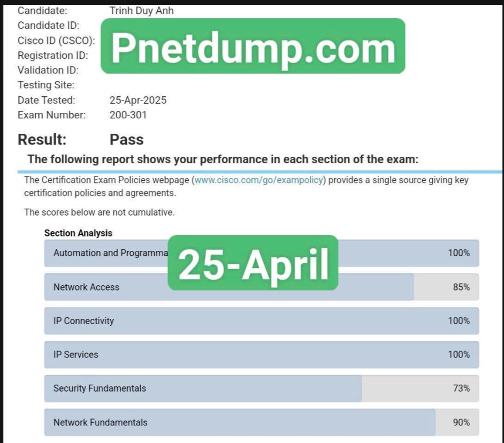Click the 25-April green badge
Viewport: 504px width, 443px height.
coord(253,262)
